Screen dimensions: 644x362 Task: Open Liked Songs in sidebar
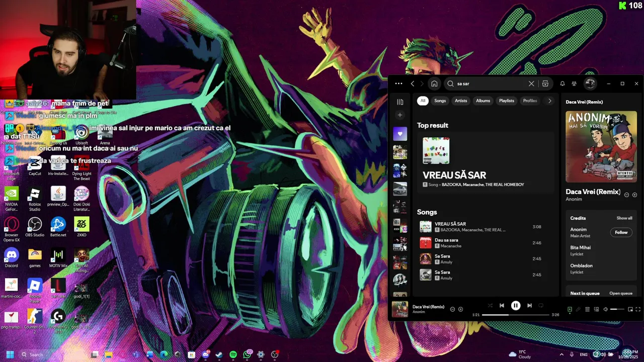(x=400, y=134)
